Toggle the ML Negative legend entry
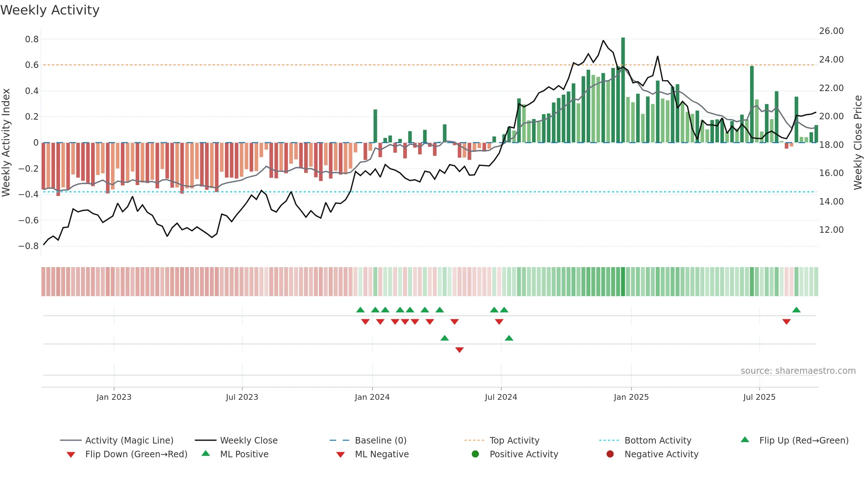868x488 pixels. 373,454
